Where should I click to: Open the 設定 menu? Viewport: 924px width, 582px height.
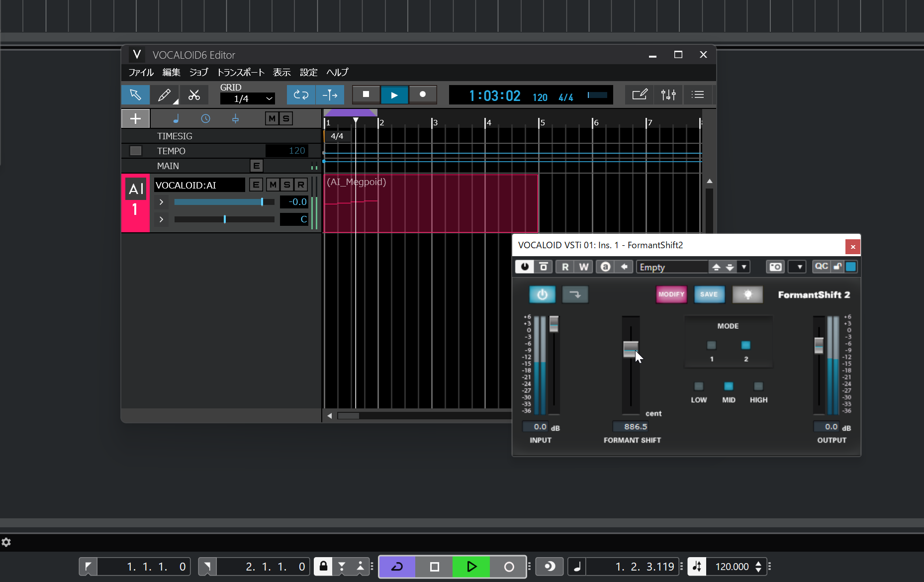309,72
